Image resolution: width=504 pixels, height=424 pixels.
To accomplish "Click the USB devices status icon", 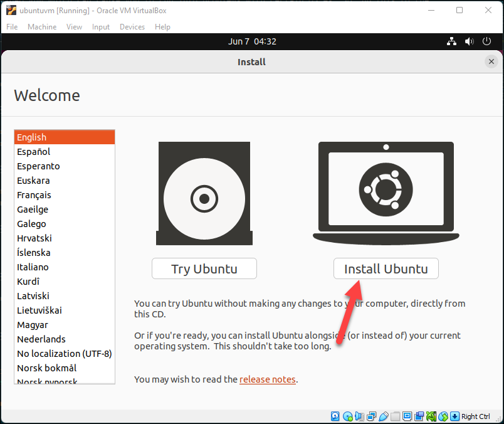I will [x=383, y=416].
